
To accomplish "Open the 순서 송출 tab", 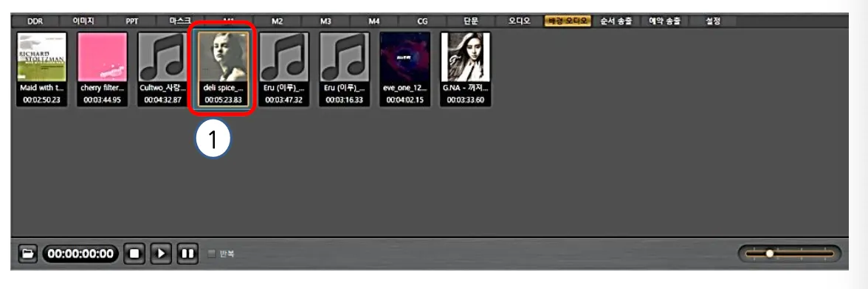I will [616, 21].
